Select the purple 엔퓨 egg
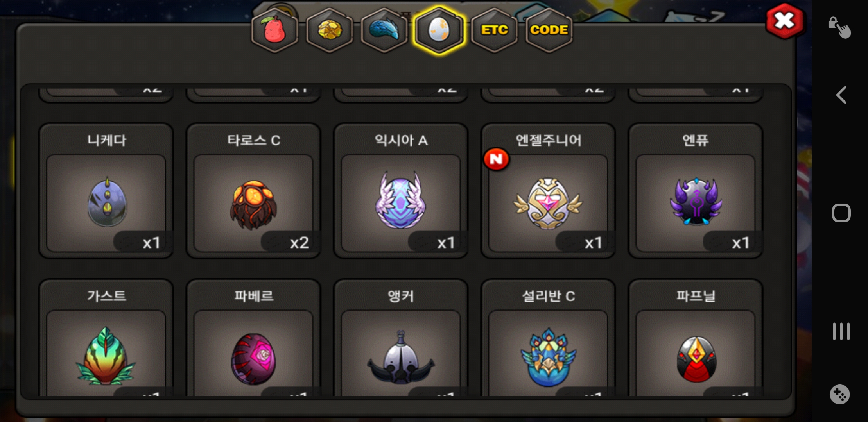 [x=696, y=191]
